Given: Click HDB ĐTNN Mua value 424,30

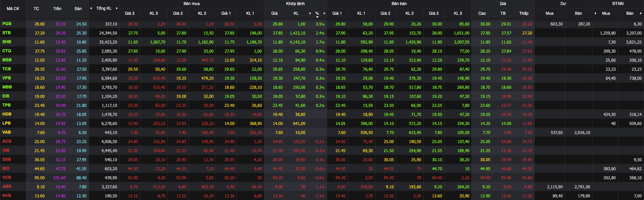Looking at the screenshot, I should point(609,115).
